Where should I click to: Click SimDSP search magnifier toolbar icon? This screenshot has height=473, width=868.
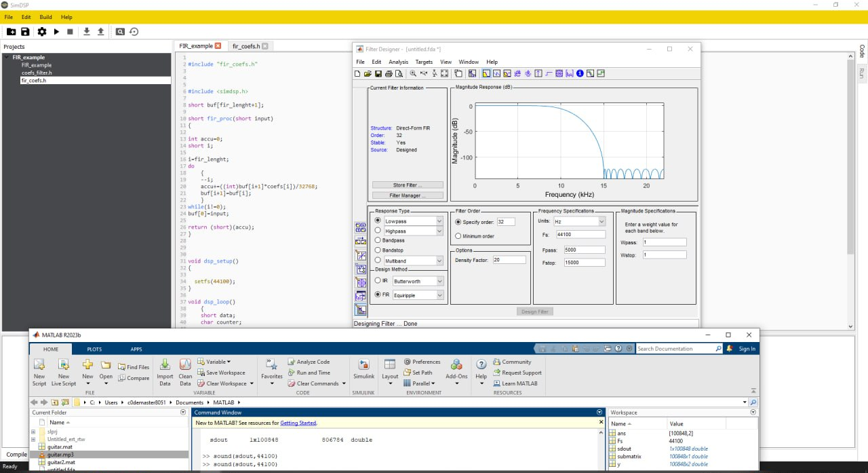120,32
